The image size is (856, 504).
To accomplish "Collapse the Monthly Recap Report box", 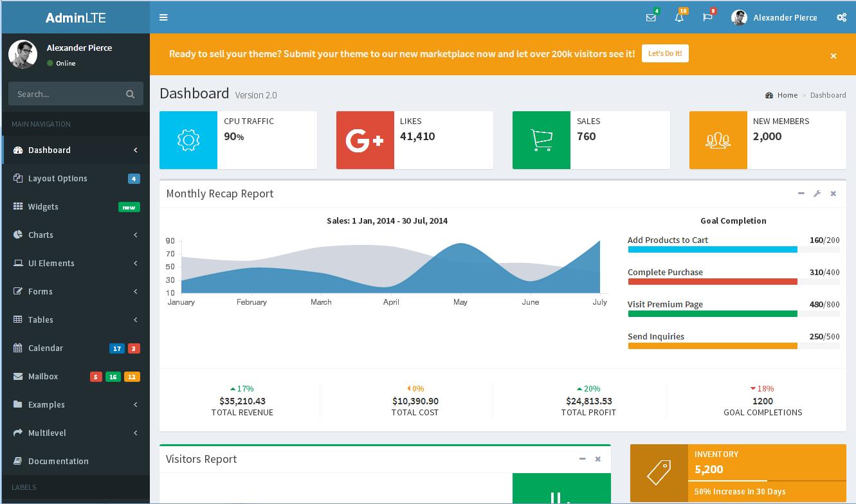I will coord(801,194).
